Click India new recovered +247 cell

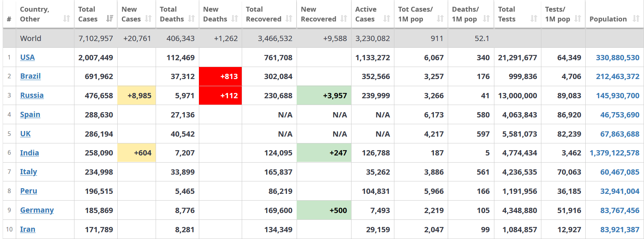tap(324, 153)
